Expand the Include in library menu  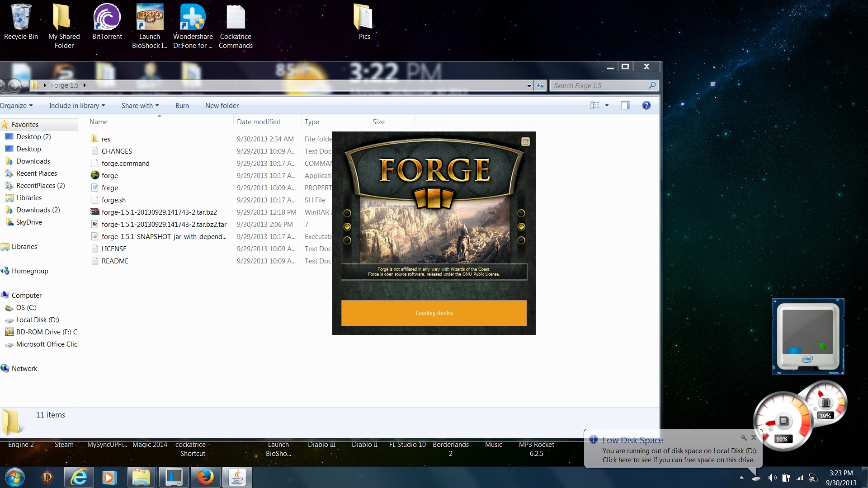tap(77, 106)
